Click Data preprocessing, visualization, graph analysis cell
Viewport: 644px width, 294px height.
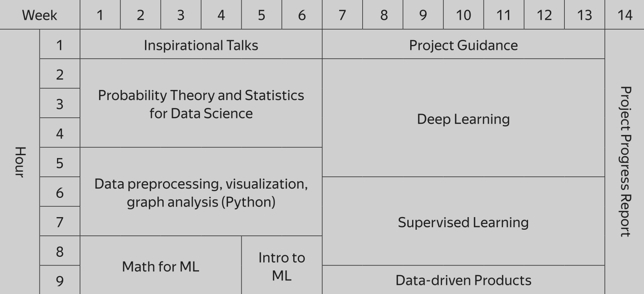[201, 192]
